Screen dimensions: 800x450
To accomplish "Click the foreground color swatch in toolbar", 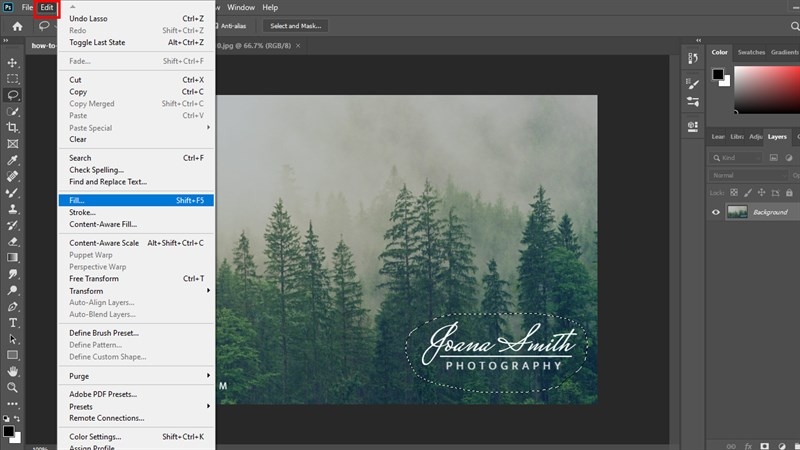I will (x=8, y=430).
